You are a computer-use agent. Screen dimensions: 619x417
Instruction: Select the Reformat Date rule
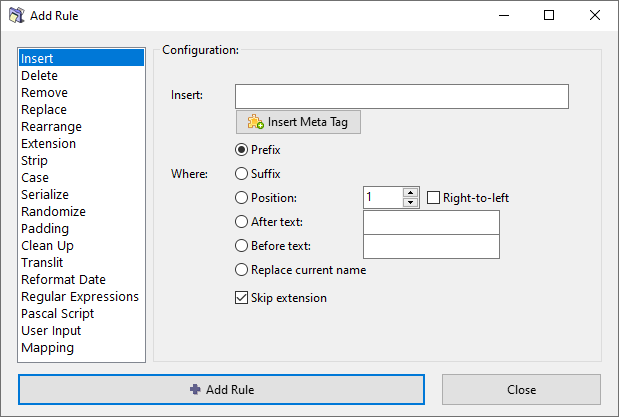pos(81,279)
